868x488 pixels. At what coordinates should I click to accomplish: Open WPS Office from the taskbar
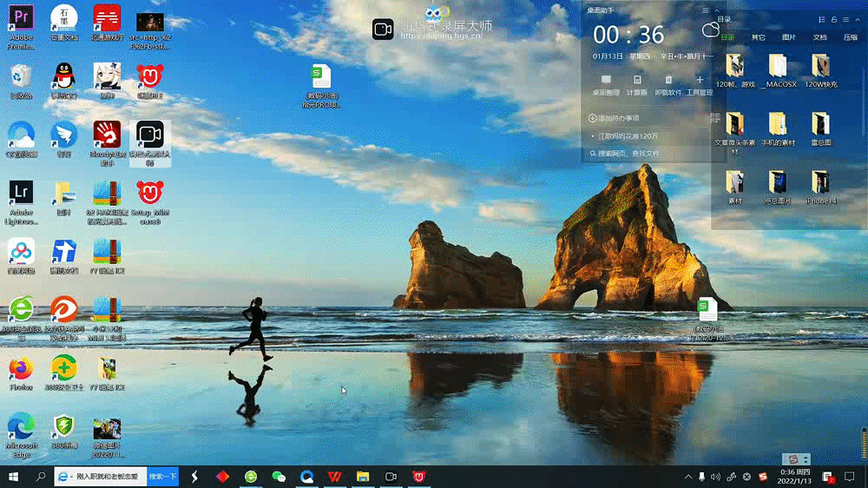pos(334,477)
